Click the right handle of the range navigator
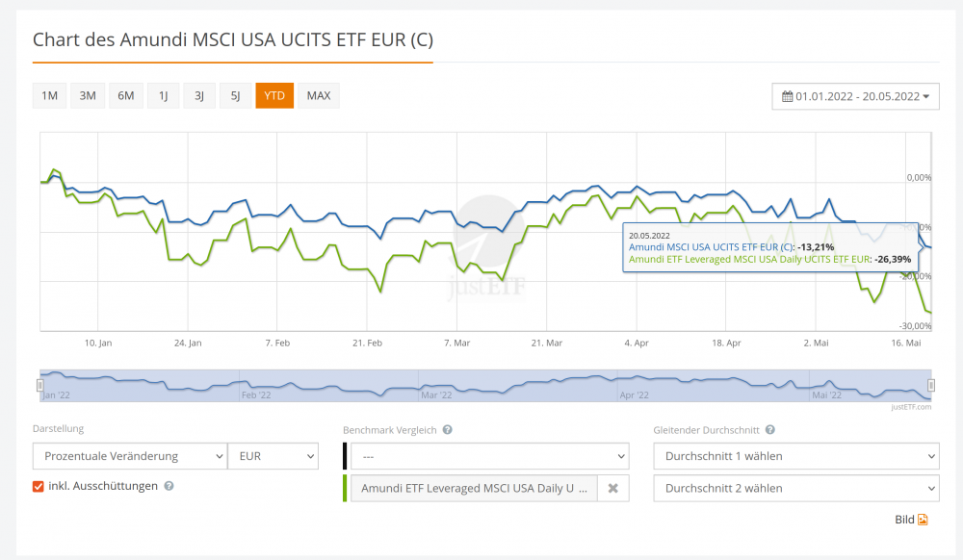The width and height of the screenshot is (963, 560). pos(932,385)
